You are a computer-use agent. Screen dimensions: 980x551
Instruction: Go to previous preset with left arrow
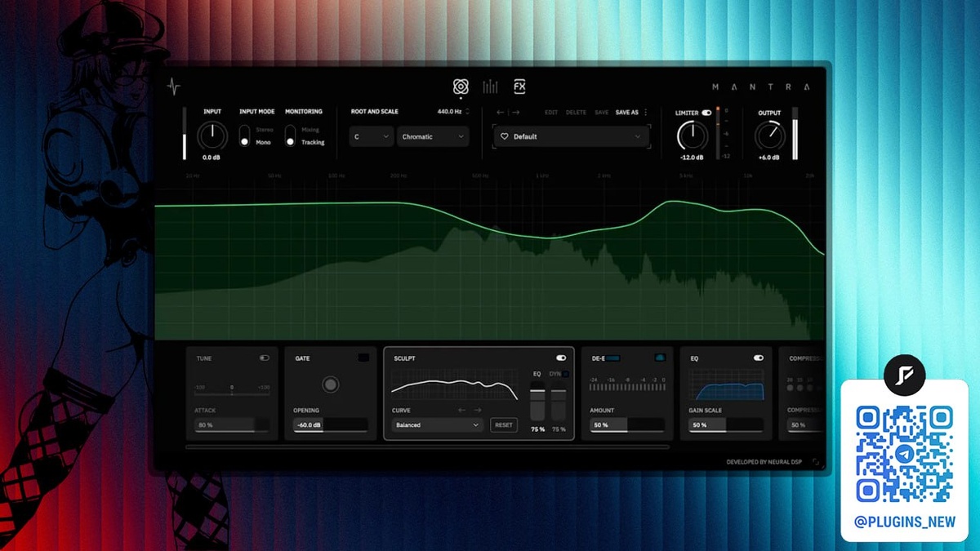pyautogui.click(x=501, y=113)
